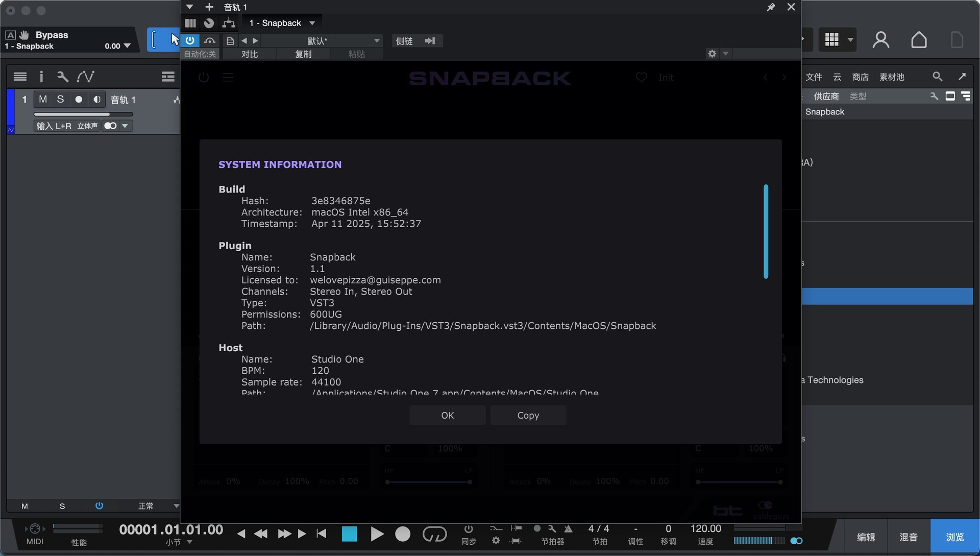Solo track 音轨 1
This screenshot has width=980, height=556.
tap(60, 100)
